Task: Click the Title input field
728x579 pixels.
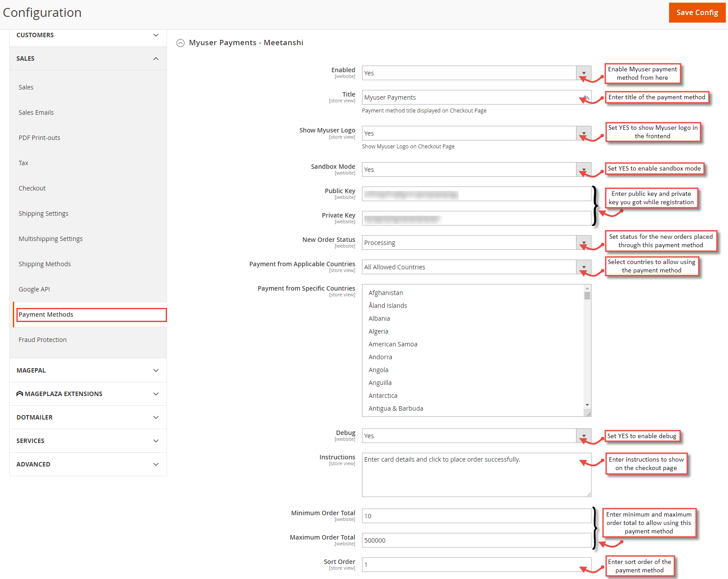Action: pyautogui.click(x=476, y=97)
